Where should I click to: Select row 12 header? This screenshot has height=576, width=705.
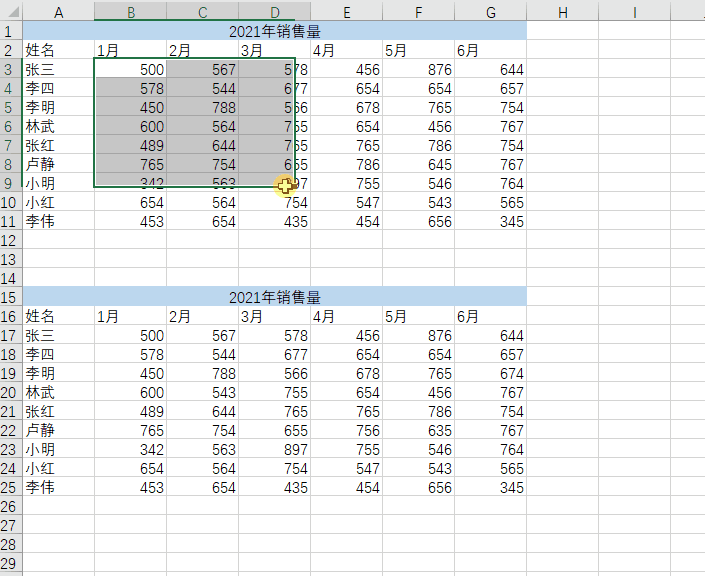point(11,240)
